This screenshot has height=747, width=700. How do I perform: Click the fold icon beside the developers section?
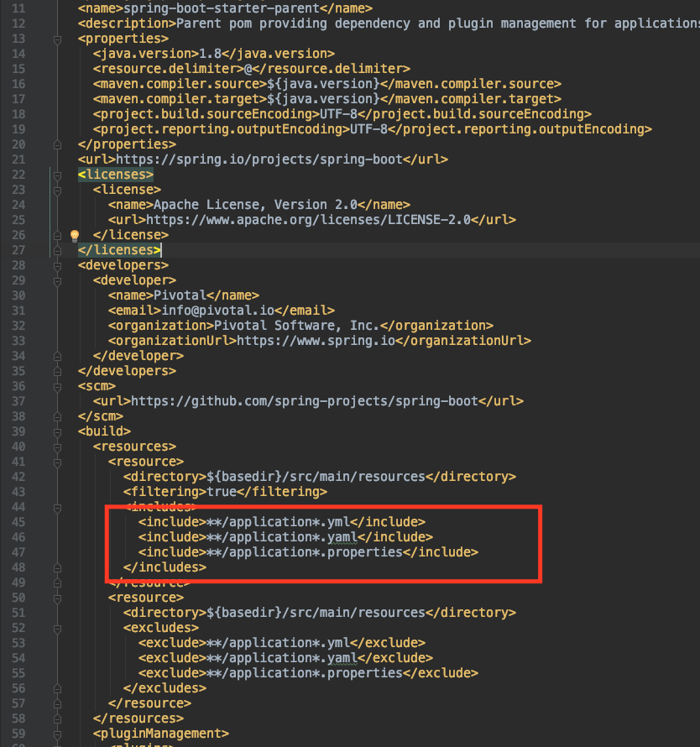56,264
